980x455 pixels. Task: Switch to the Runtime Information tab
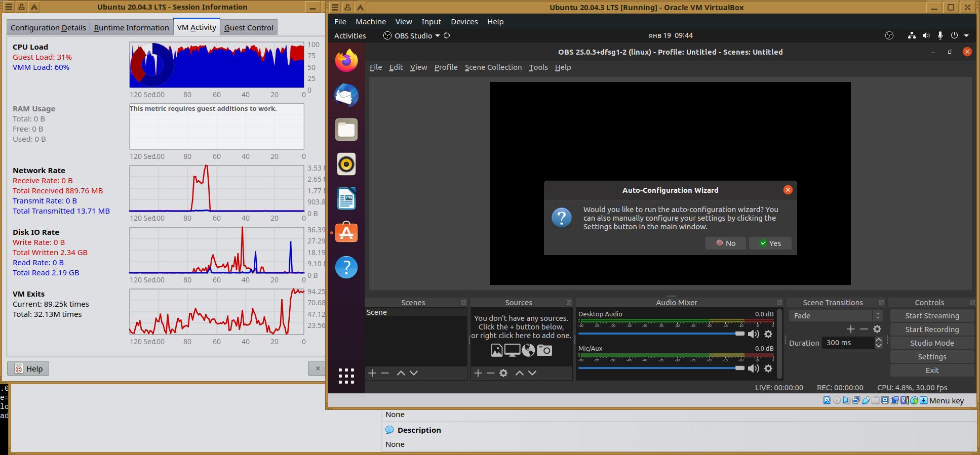click(x=131, y=28)
